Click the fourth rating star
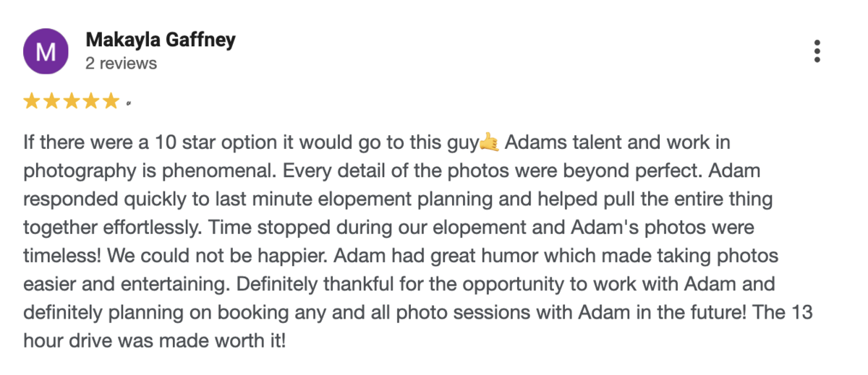 pyautogui.click(x=90, y=101)
